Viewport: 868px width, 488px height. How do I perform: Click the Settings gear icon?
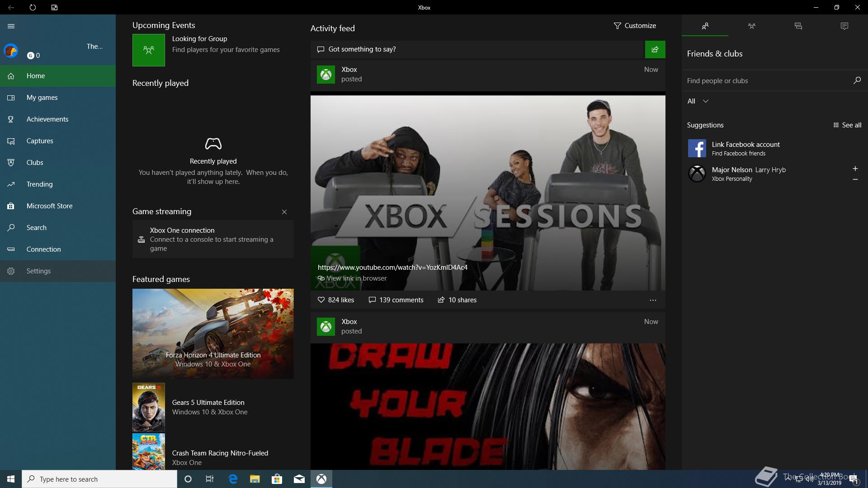(x=11, y=271)
